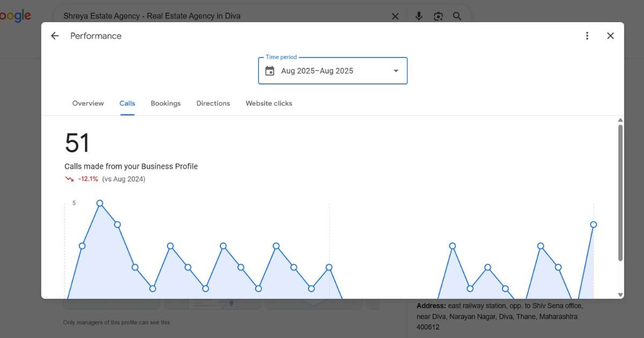Open the date range picker field

(x=333, y=70)
